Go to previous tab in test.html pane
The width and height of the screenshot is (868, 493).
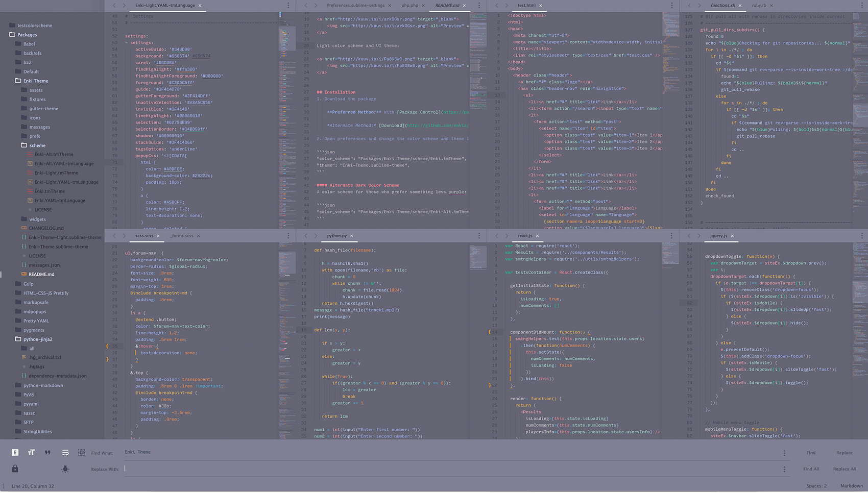pyautogui.click(x=497, y=6)
